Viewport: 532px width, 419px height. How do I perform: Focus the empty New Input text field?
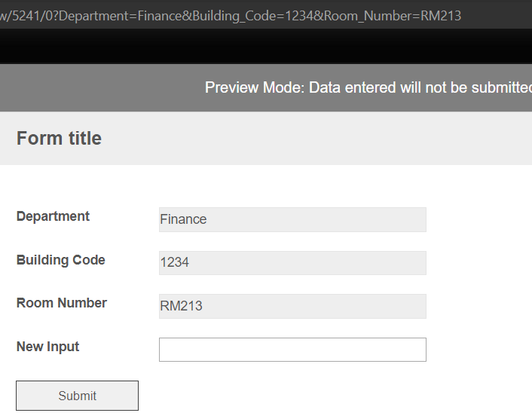coord(292,350)
